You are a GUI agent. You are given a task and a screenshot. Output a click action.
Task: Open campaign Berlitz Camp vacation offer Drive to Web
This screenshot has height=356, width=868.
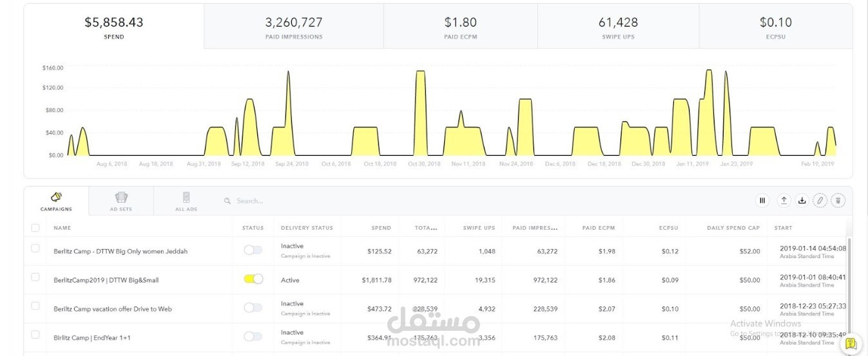[113, 309]
